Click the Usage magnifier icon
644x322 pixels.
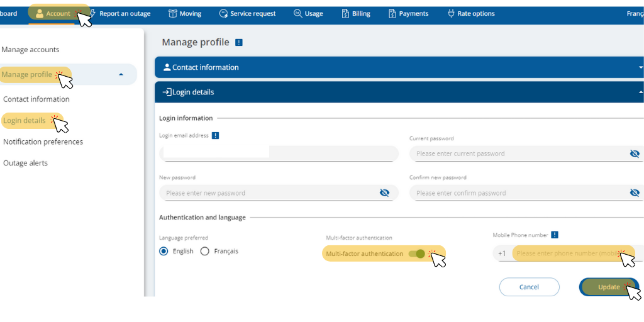pos(297,14)
